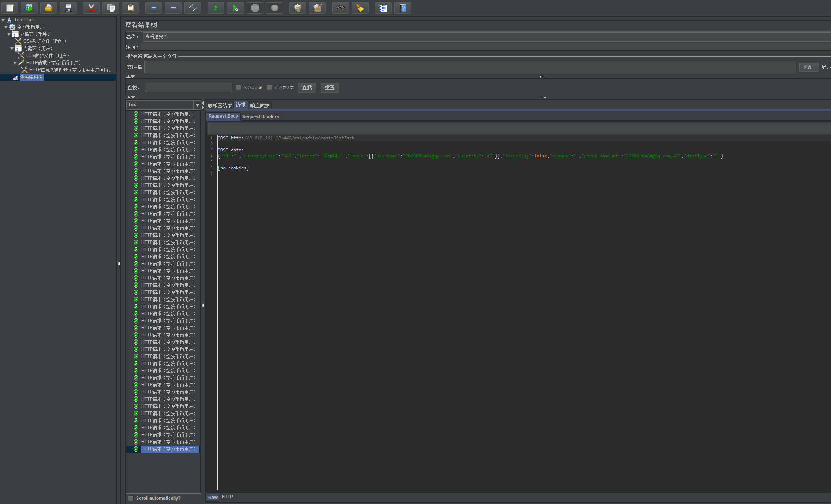This screenshot has height=504, width=831.
Task: Switch to 取样器结果 tab
Action: [220, 105]
